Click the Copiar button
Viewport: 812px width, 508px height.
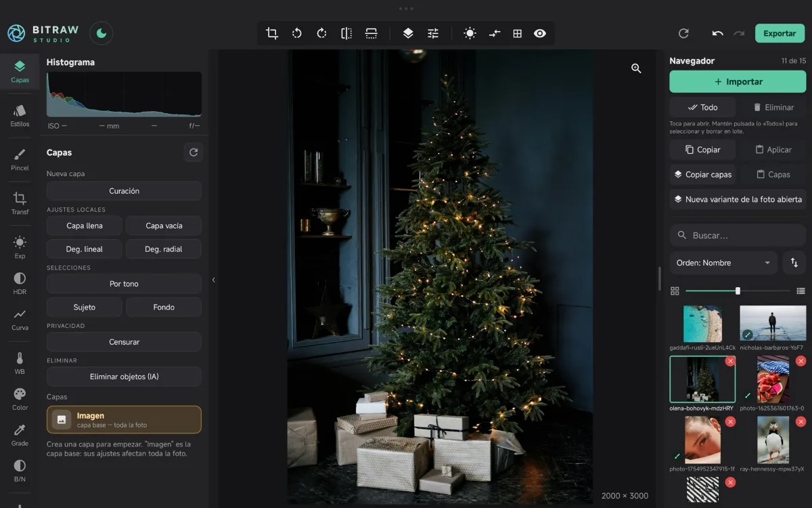702,150
